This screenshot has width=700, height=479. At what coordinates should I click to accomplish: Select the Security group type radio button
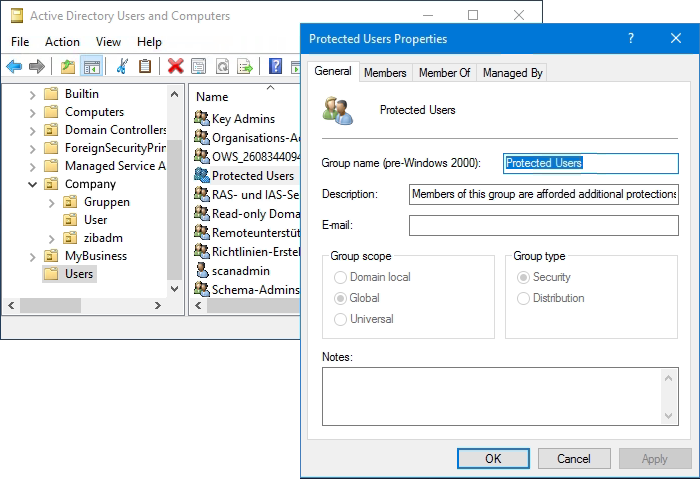pos(523,277)
